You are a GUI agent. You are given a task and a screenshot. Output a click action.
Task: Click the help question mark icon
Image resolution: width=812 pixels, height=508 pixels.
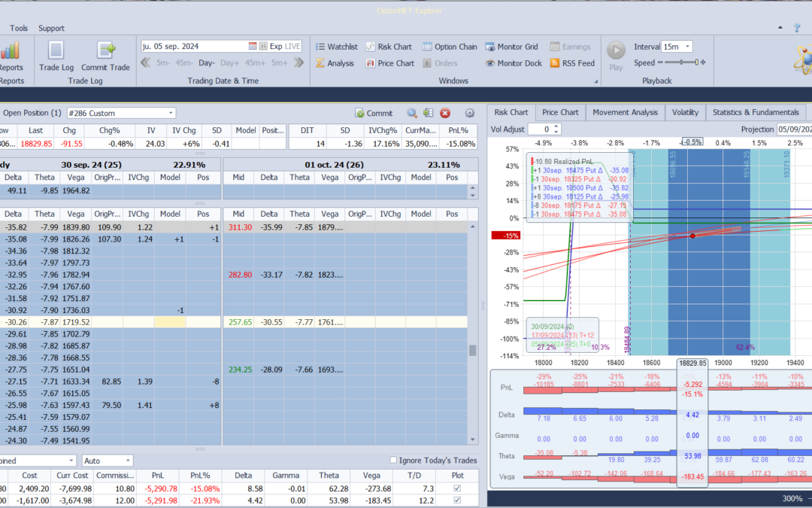(x=797, y=28)
